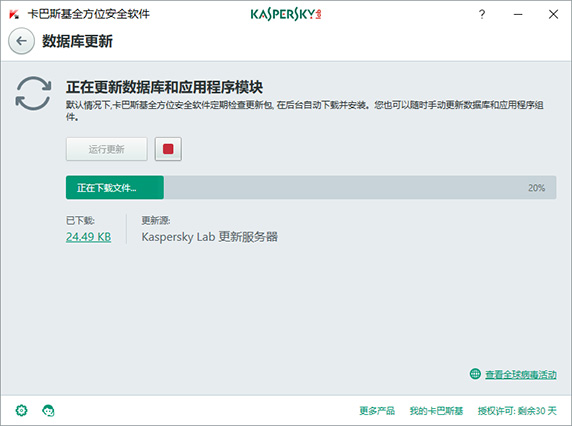Screen dimensions: 572x426
Task: Click the 数据库更新 page title
Action: tap(77, 41)
